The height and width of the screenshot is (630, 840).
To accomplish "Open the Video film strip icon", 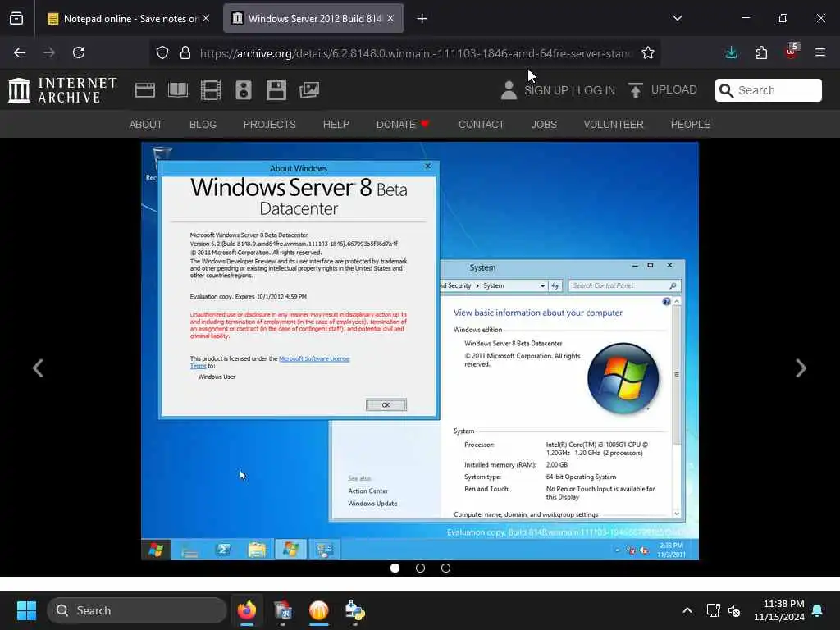I will click(211, 90).
